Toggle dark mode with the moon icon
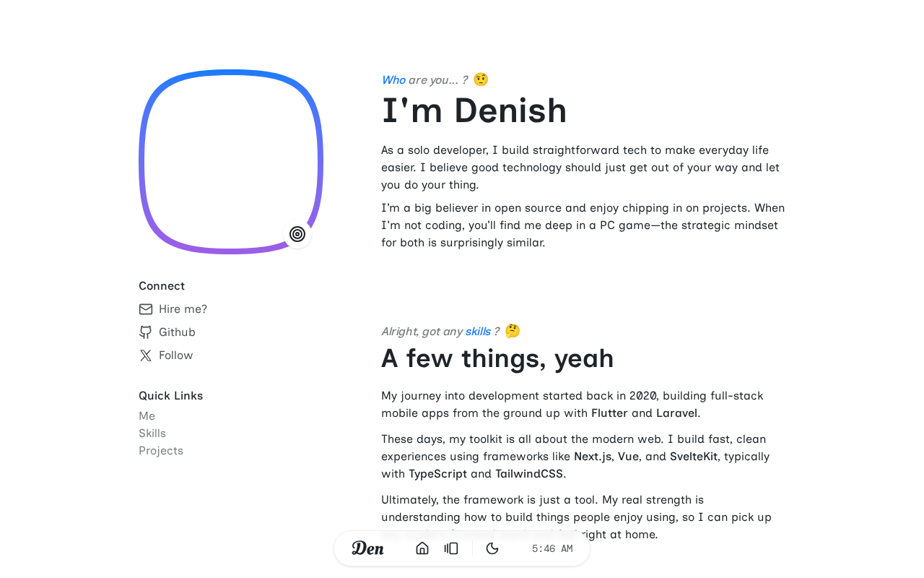 (492, 548)
